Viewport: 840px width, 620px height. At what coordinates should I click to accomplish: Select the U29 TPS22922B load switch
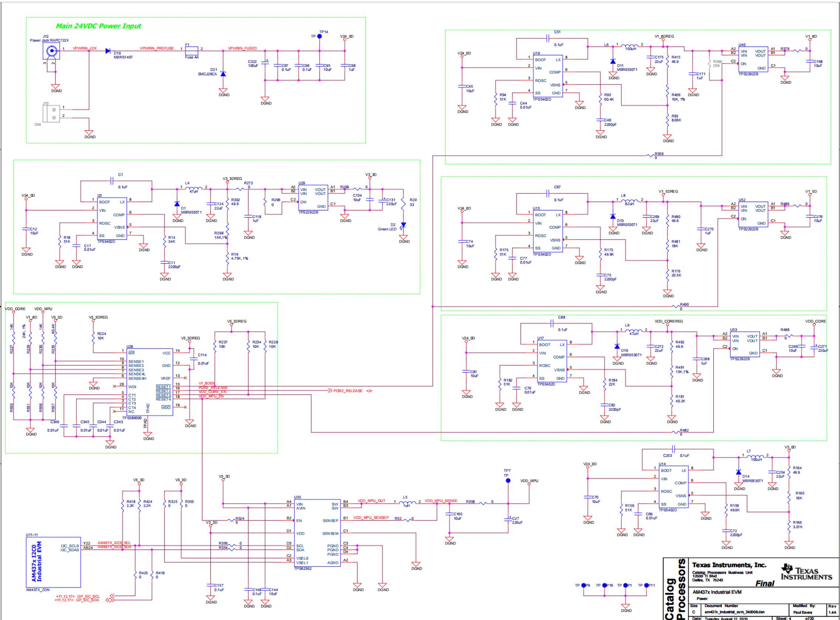click(x=313, y=198)
